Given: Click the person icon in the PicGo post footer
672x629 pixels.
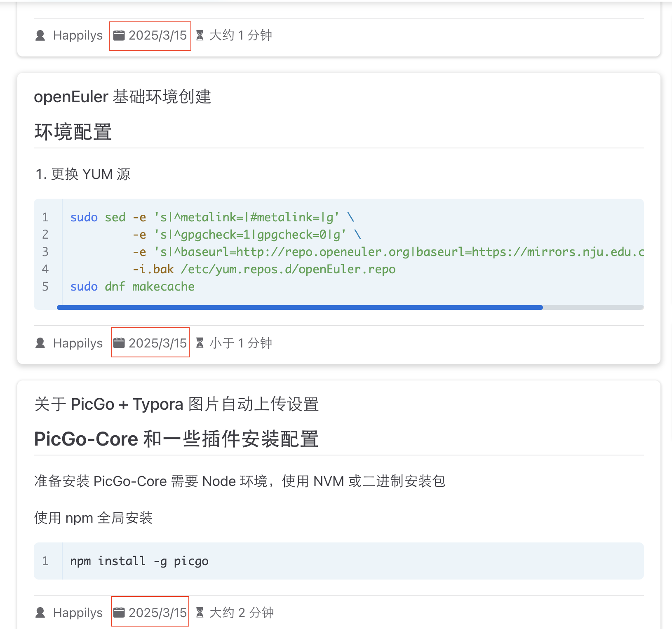Looking at the screenshot, I should pyautogui.click(x=40, y=613).
